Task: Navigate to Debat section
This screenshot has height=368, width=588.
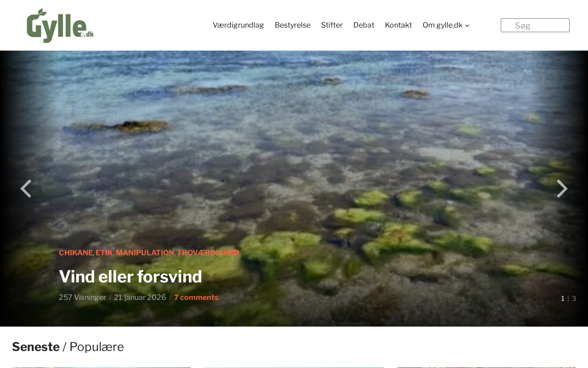Action: tap(364, 25)
